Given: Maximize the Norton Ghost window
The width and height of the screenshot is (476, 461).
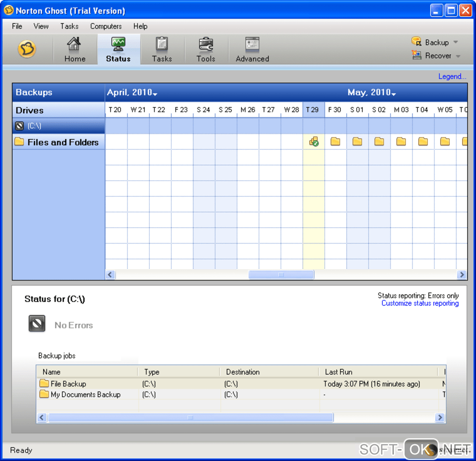Looking at the screenshot, I should 451,11.
